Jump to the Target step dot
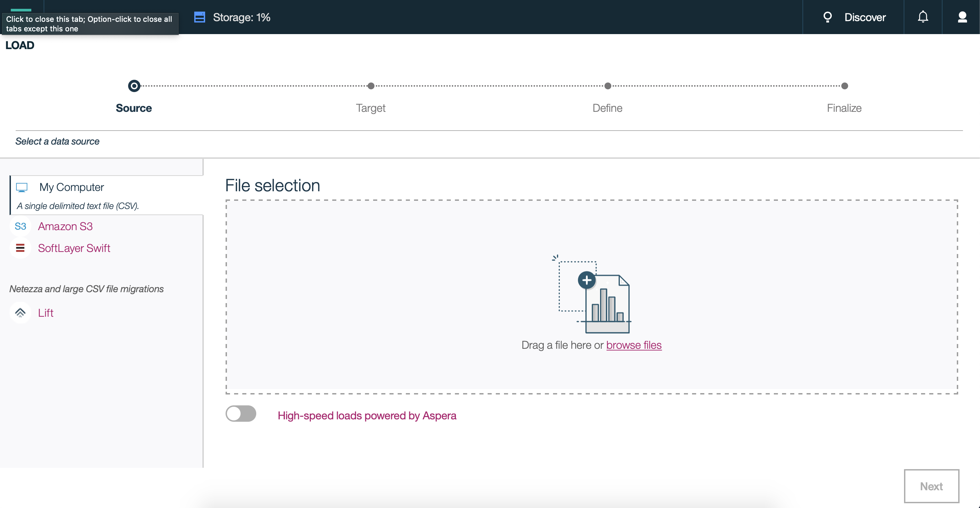The width and height of the screenshot is (980, 508). point(371,86)
